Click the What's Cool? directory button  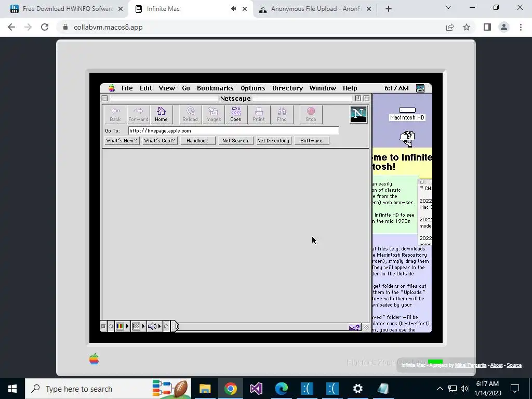point(159,140)
